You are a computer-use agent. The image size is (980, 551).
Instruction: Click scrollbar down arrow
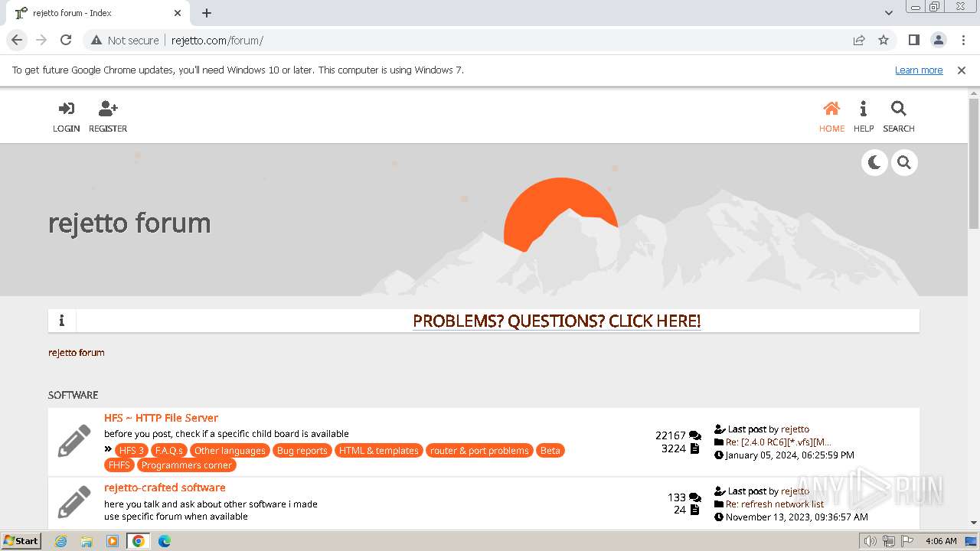pyautogui.click(x=974, y=523)
